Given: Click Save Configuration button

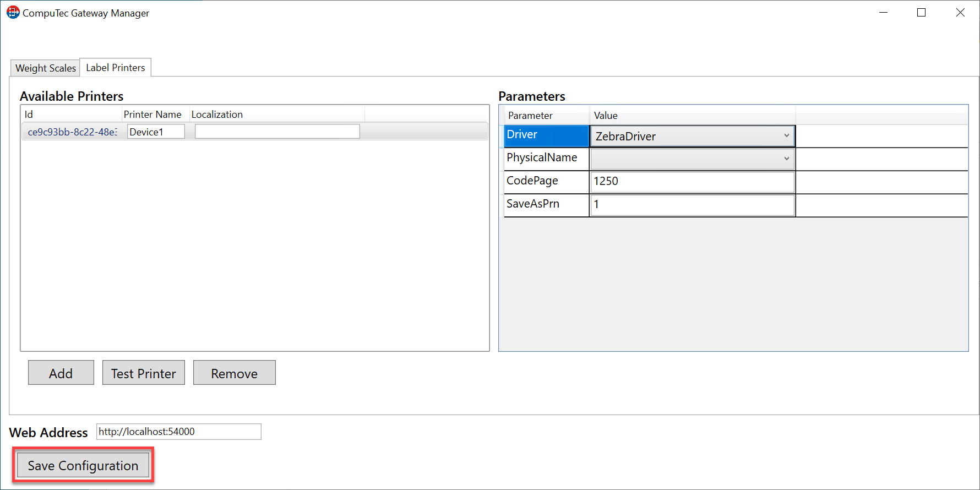Looking at the screenshot, I should coord(83,465).
